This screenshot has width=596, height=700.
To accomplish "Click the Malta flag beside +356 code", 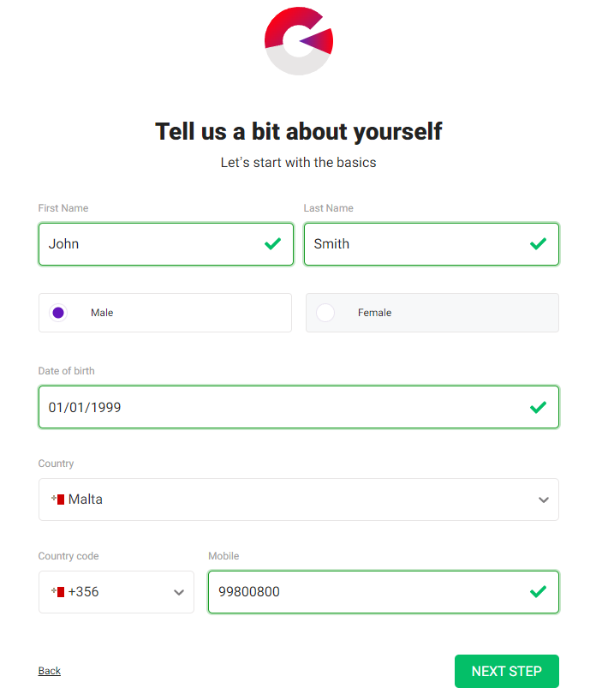I will [58, 592].
